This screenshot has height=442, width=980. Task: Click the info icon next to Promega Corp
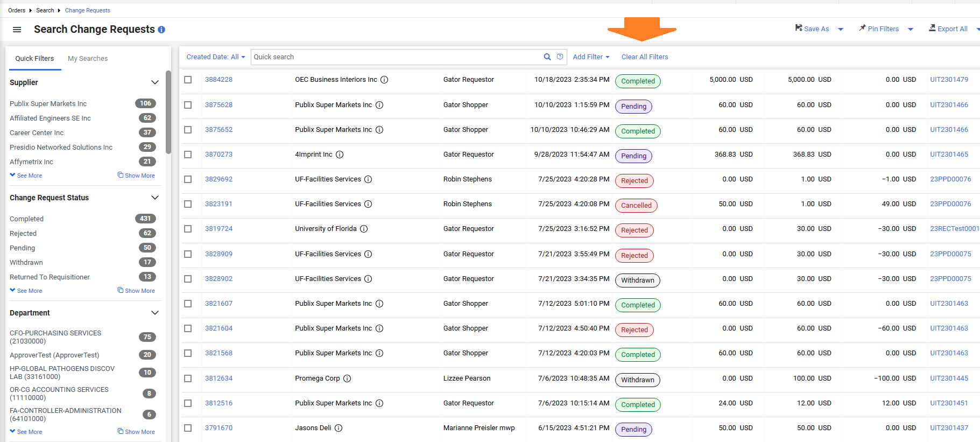tap(347, 378)
